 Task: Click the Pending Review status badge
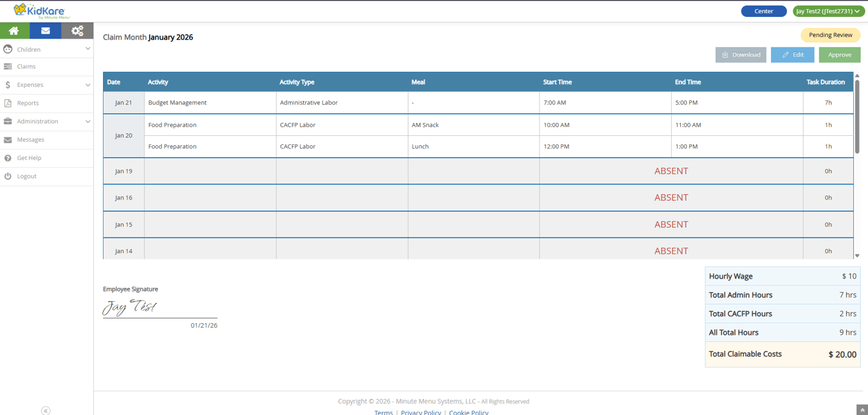click(830, 35)
